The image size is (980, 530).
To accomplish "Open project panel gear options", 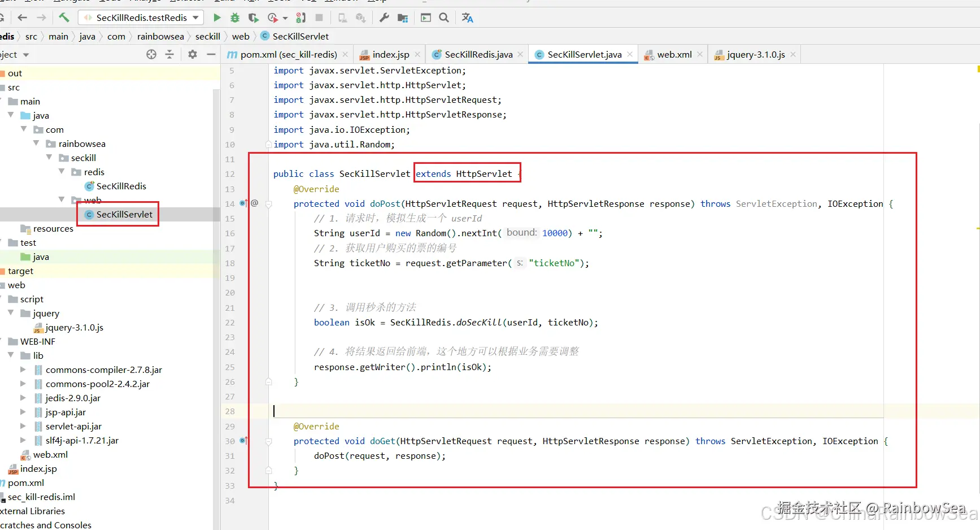I will coord(193,55).
